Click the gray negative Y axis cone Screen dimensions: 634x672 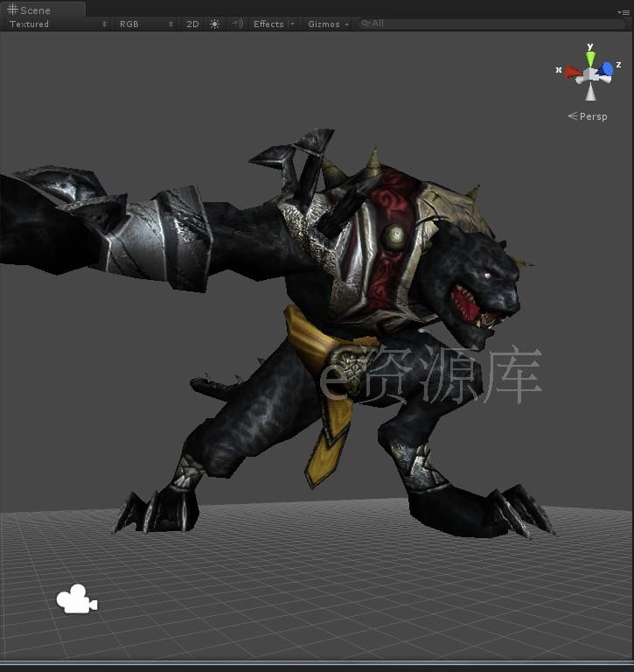[591, 92]
